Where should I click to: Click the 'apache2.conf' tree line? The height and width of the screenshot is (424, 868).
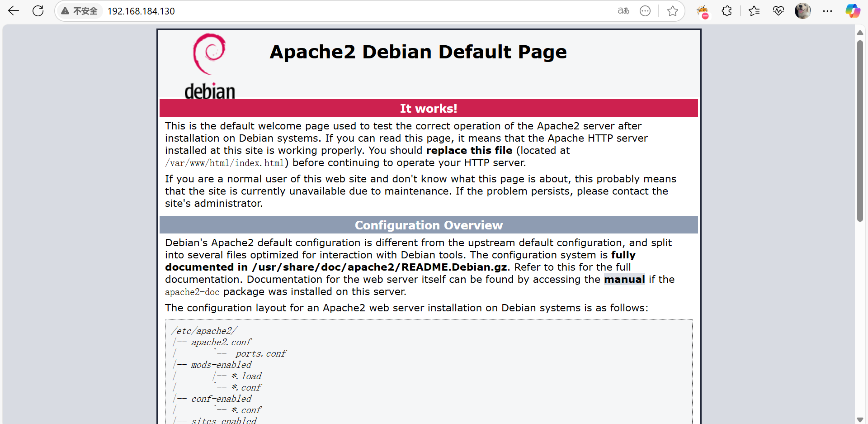(x=221, y=342)
